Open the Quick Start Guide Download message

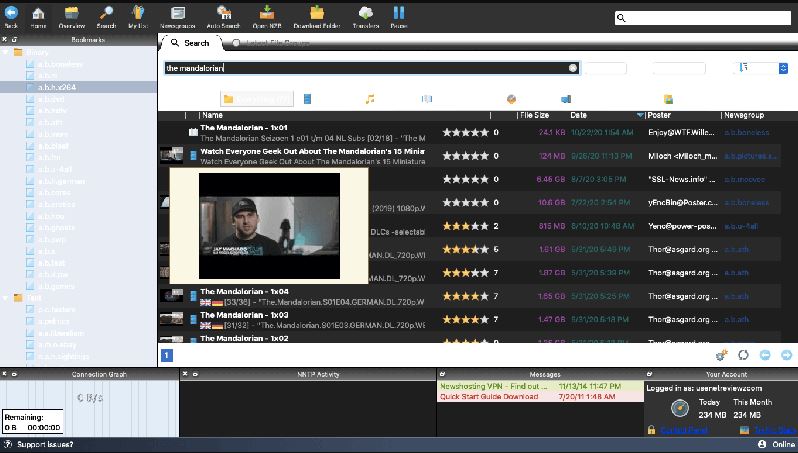[x=540, y=397]
